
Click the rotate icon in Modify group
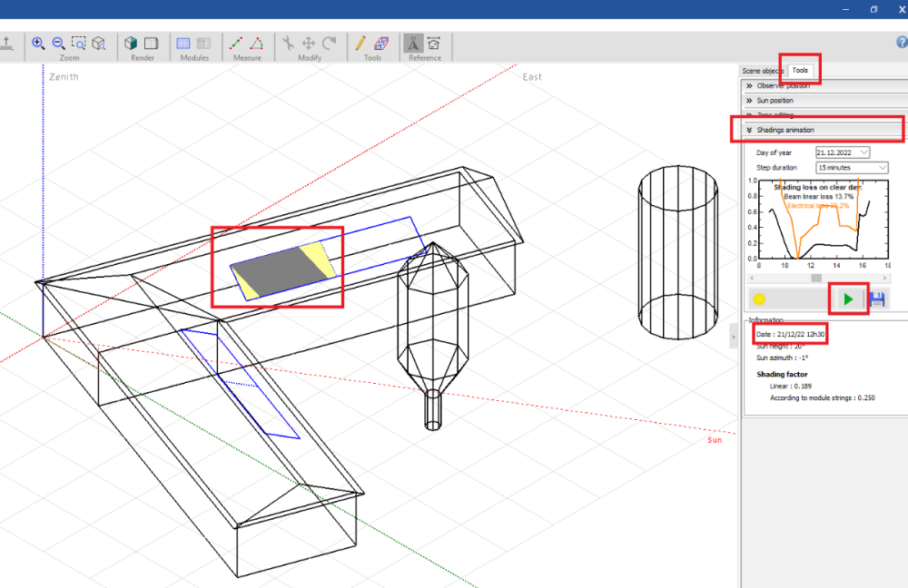coord(329,43)
